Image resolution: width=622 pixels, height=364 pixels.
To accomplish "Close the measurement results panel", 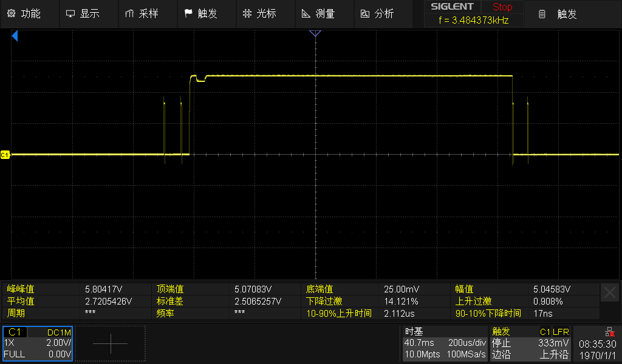I will tap(610, 293).
